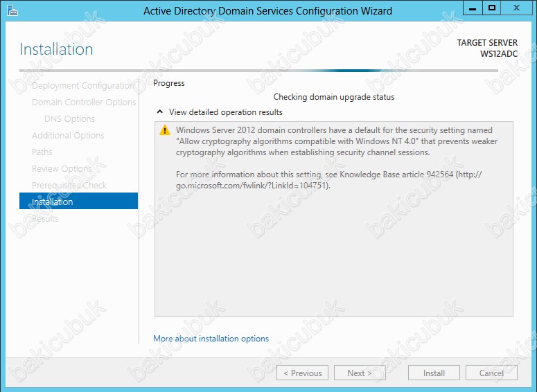Click the Windows NT 4.0 cryptography warning text
The image size is (537, 392).
tap(336, 141)
